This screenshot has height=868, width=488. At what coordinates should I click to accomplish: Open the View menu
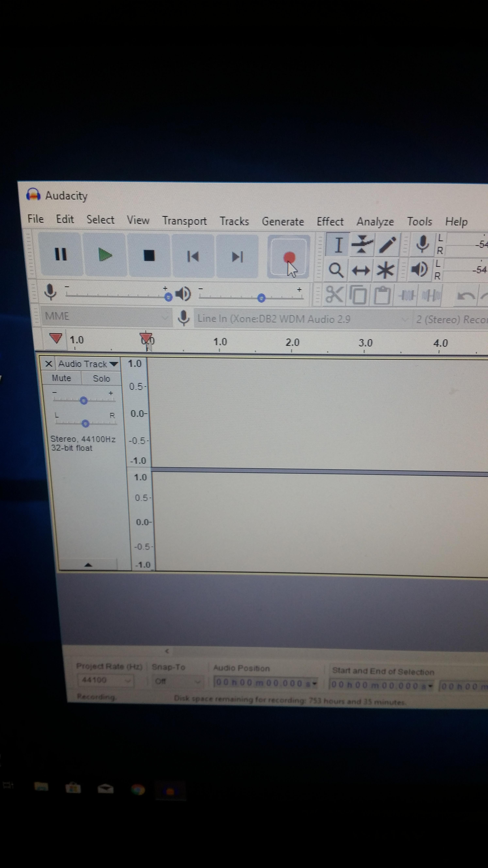[x=138, y=220]
